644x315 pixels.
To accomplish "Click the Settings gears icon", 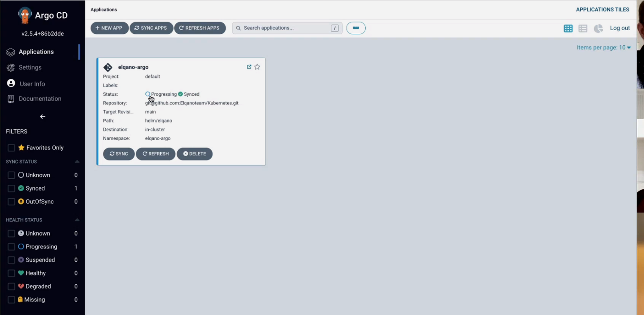I will [x=11, y=68].
